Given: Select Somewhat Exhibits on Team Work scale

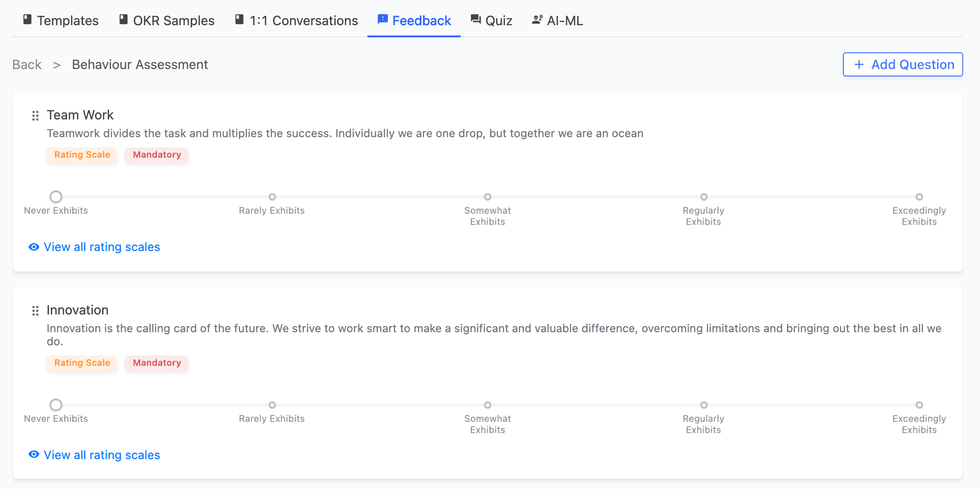Looking at the screenshot, I should click(x=488, y=197).
